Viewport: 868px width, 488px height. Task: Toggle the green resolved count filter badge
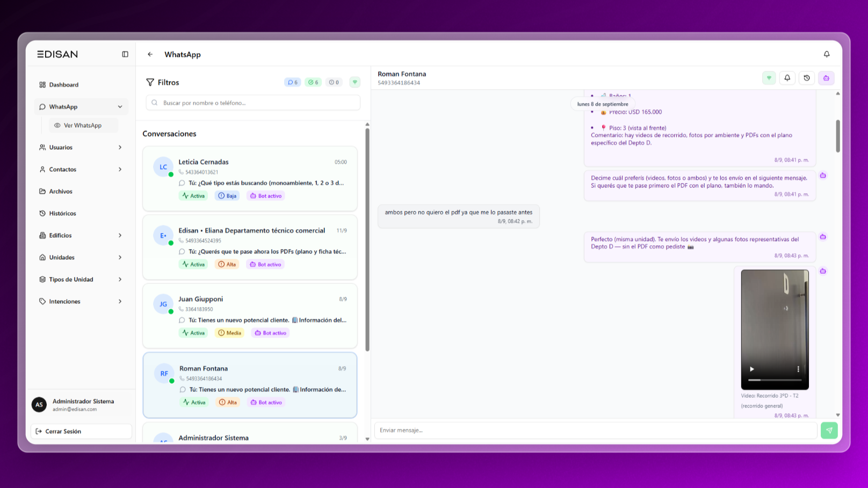click(313, 82)
